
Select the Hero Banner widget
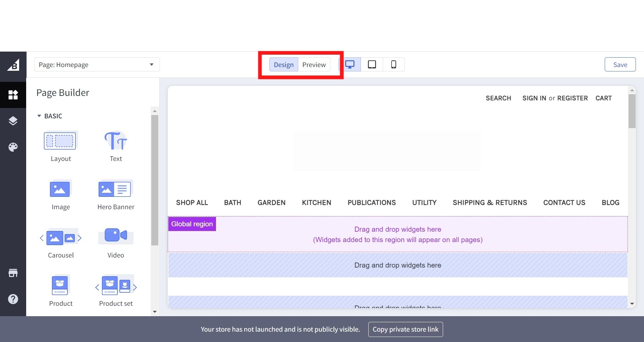tap(116, 194)
